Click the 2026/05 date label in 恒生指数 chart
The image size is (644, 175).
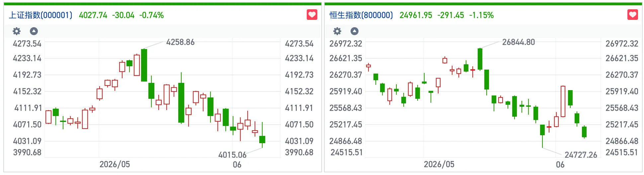(439, 164)
